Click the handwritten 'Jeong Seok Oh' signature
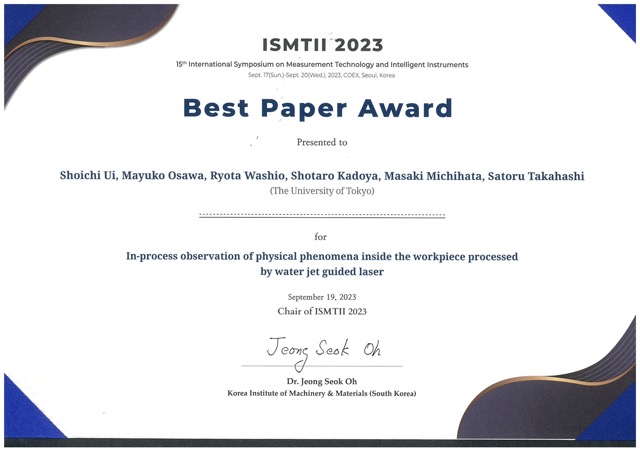The width and height of the screenshot is (640, 452). tap(324, 352)
